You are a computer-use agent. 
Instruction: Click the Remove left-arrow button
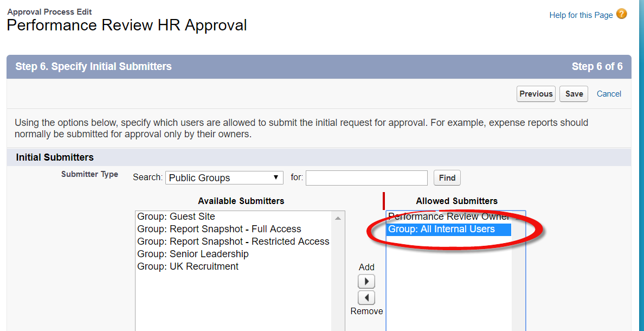366,298
